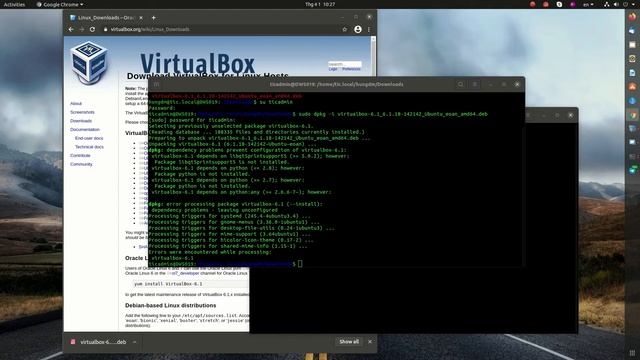
Task: Click the network status icon
Action: 607,4
